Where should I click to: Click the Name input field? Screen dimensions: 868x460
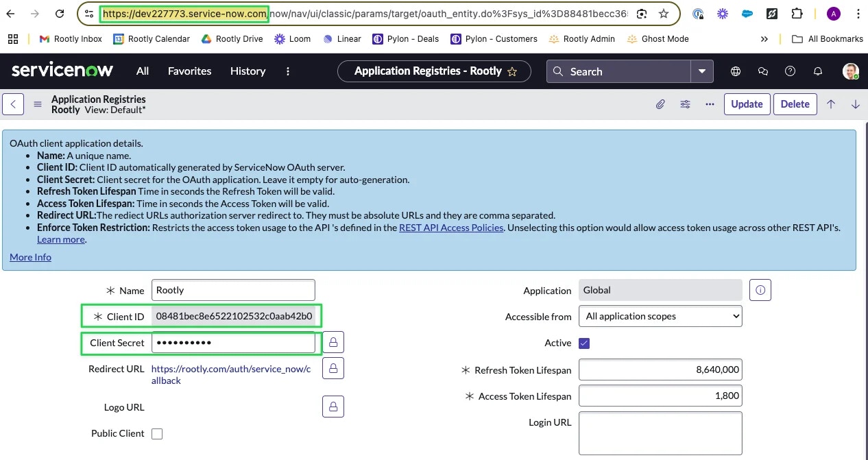(233, 290)
